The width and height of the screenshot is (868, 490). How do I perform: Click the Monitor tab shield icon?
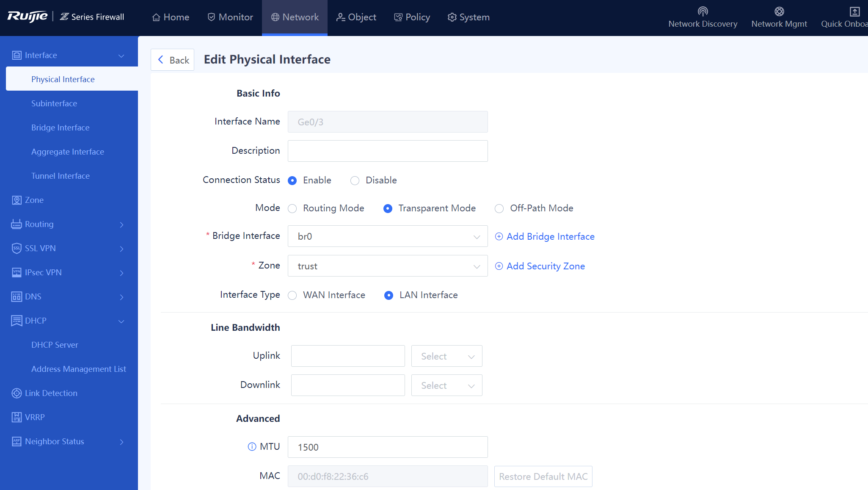pos(211,17)
